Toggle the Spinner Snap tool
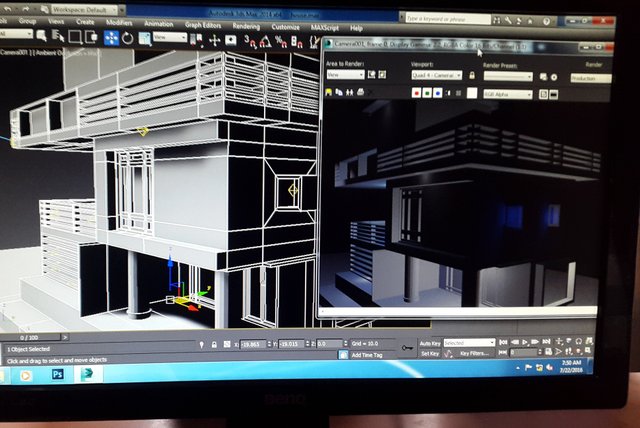 (297, 42)
